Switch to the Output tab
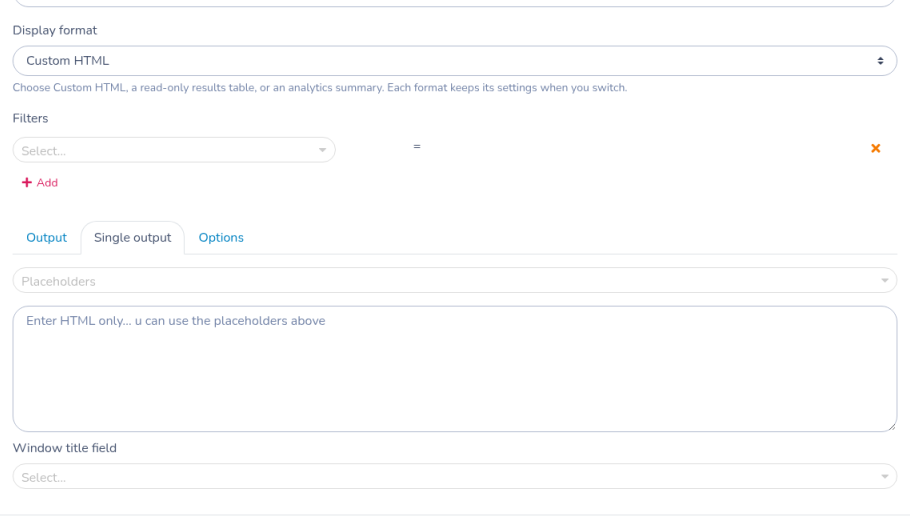Image resolution: width=910 pixels, height=525 pixels. 46,238
